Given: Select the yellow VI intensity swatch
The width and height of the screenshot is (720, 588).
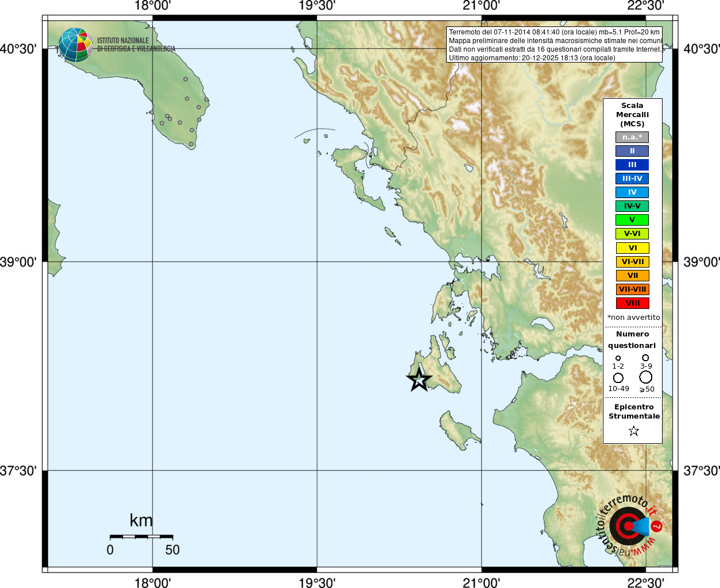Looking at the screenshot, I should pyautogui.click(x=633, y=248).
